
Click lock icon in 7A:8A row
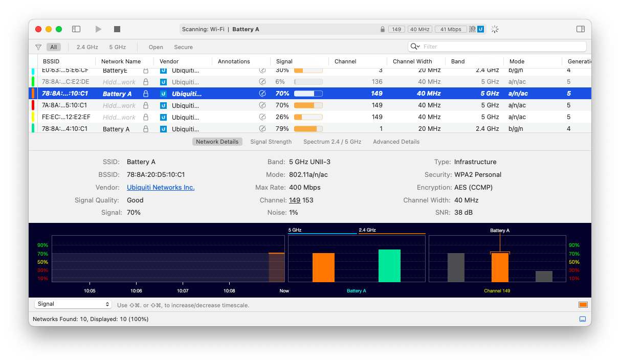(x=146, y=105)
